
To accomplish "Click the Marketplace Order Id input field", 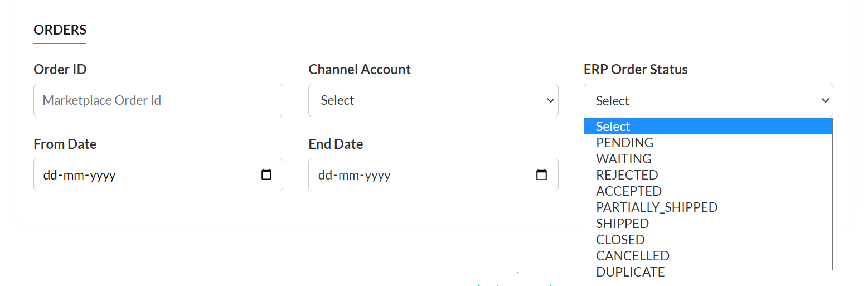I will [x=158, y=100].
